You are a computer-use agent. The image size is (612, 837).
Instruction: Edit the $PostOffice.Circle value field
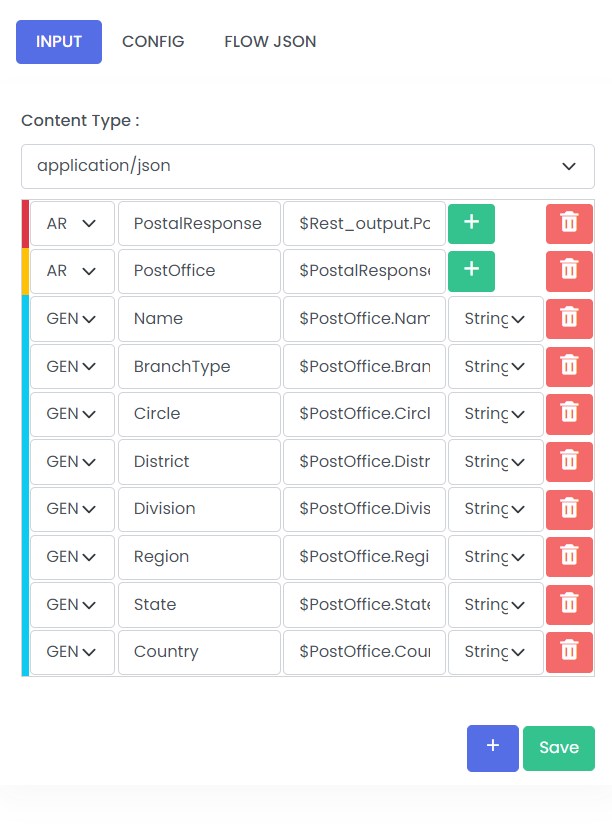click(364, 414)
